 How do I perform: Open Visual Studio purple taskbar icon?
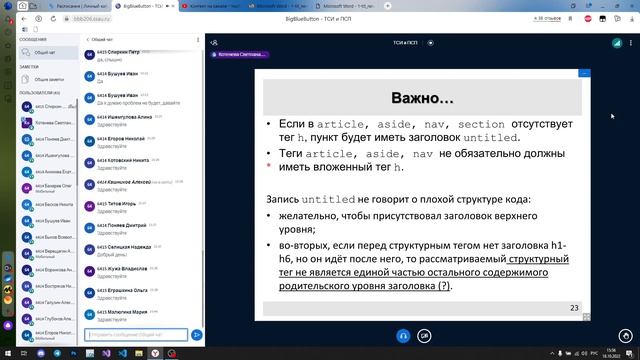tap(106, 353)
